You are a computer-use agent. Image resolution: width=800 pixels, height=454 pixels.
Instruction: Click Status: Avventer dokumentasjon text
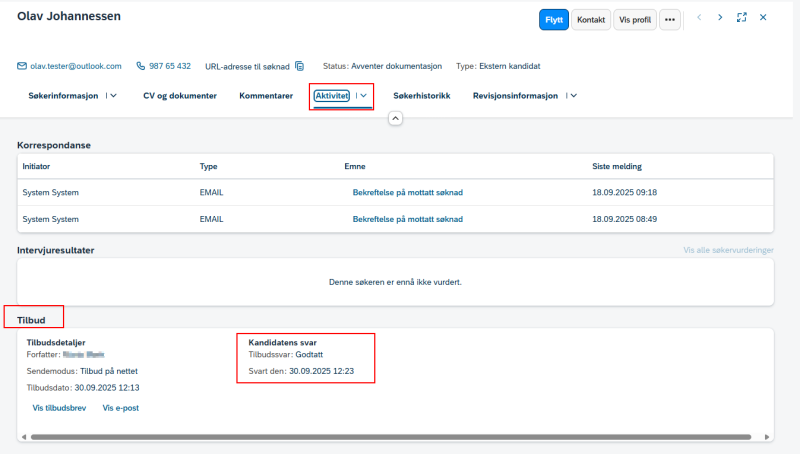click(382, 66)
